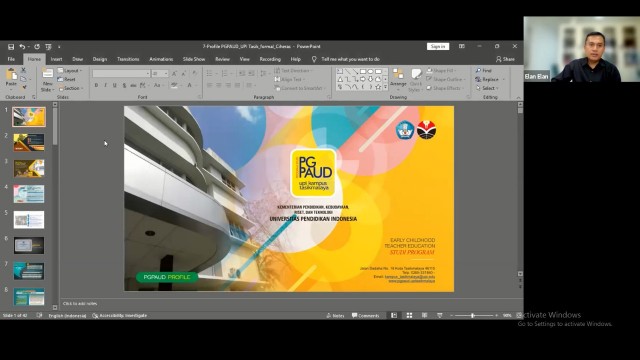Select the Triangle shape in shapes gallery

tap(340, 79)
